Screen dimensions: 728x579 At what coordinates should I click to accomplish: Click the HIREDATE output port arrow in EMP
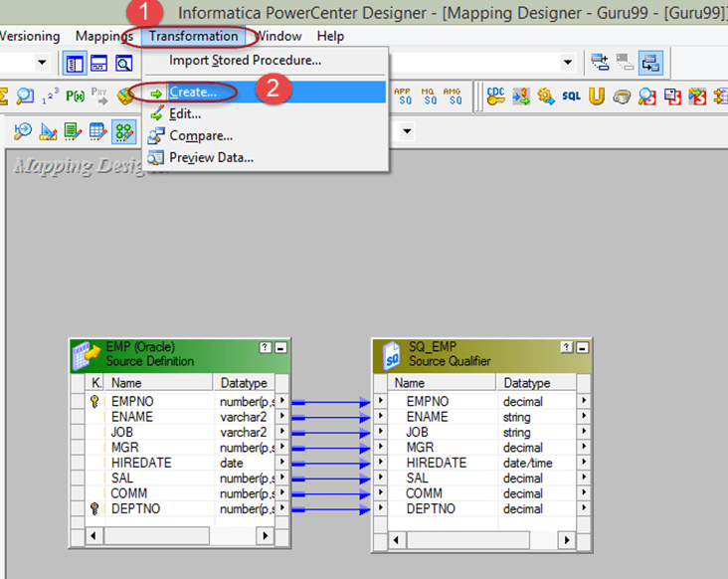pyautogui.click(x=281, y=462)
